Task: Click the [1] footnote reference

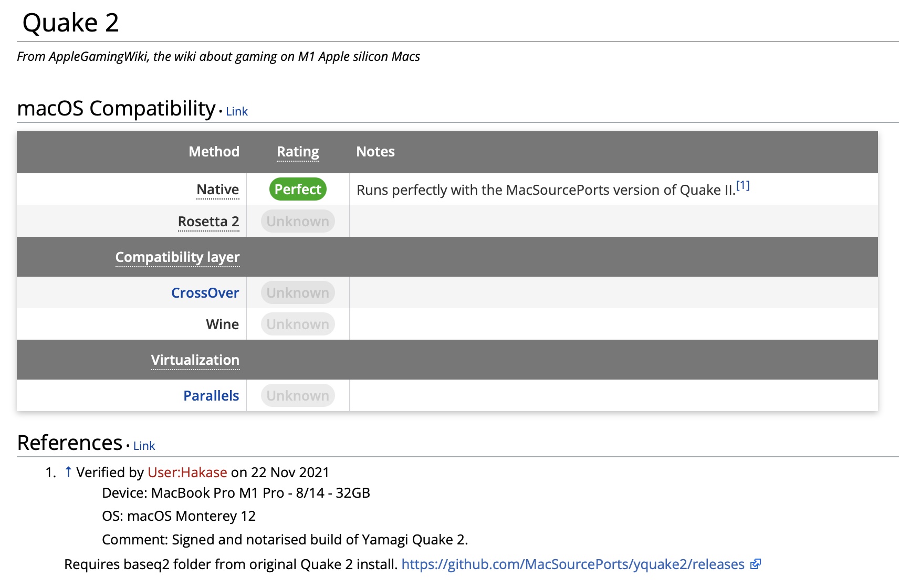Action: pos(743,185)
